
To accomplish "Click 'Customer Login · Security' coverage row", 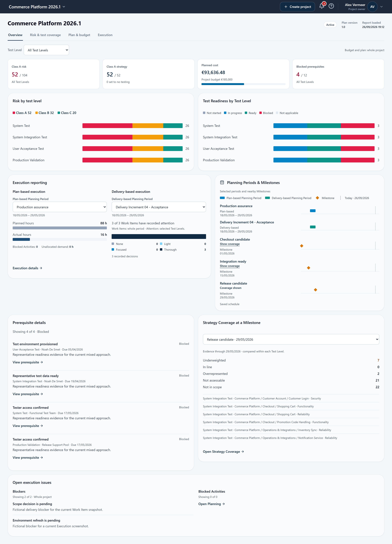I will click(291, 398).
